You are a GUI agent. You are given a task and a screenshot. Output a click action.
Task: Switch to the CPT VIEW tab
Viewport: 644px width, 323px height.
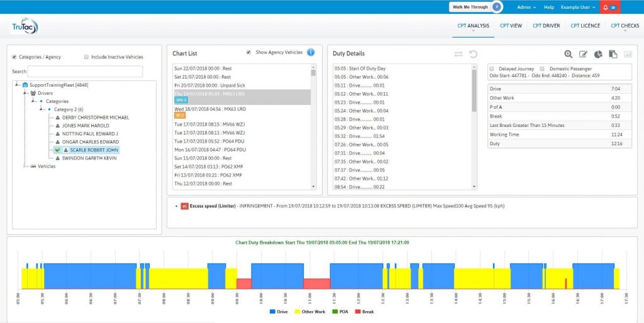[511, 26]
